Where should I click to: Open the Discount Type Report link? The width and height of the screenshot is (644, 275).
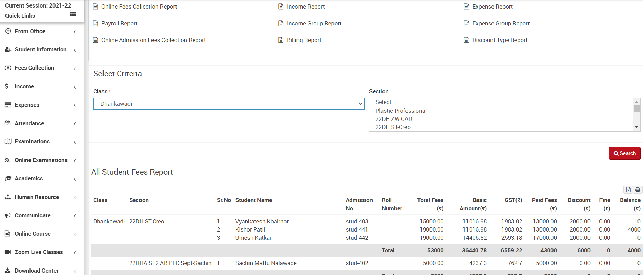(500, 40)
